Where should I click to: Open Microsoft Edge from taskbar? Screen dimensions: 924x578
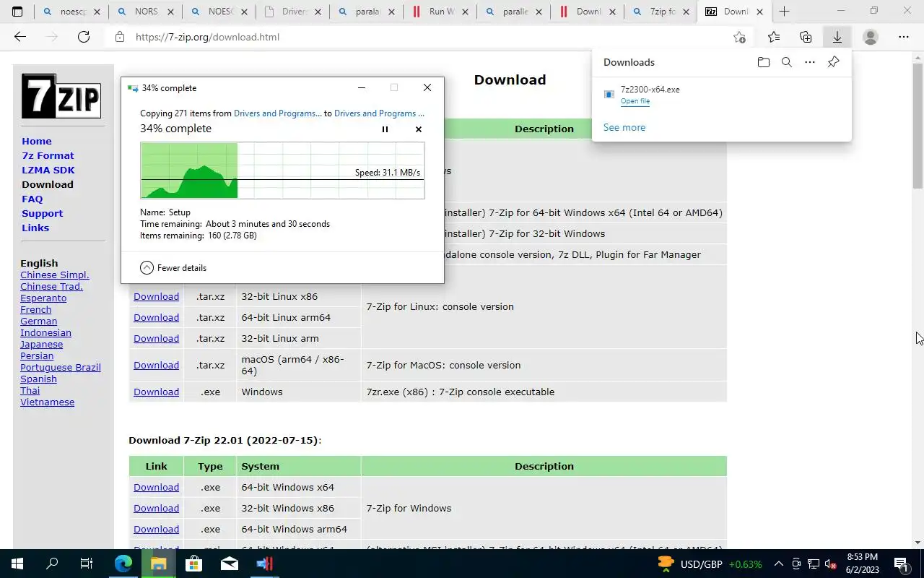point(123,564)
